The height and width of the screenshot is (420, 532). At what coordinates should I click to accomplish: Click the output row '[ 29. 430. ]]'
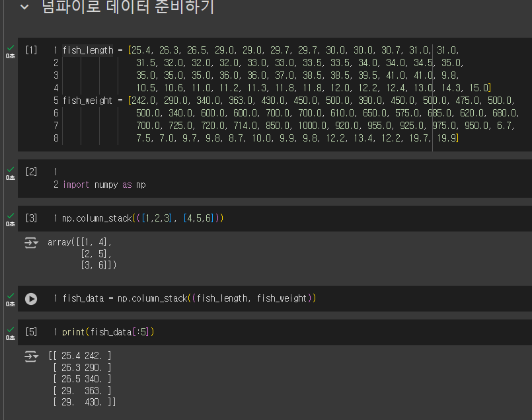[x=84, y=402]
